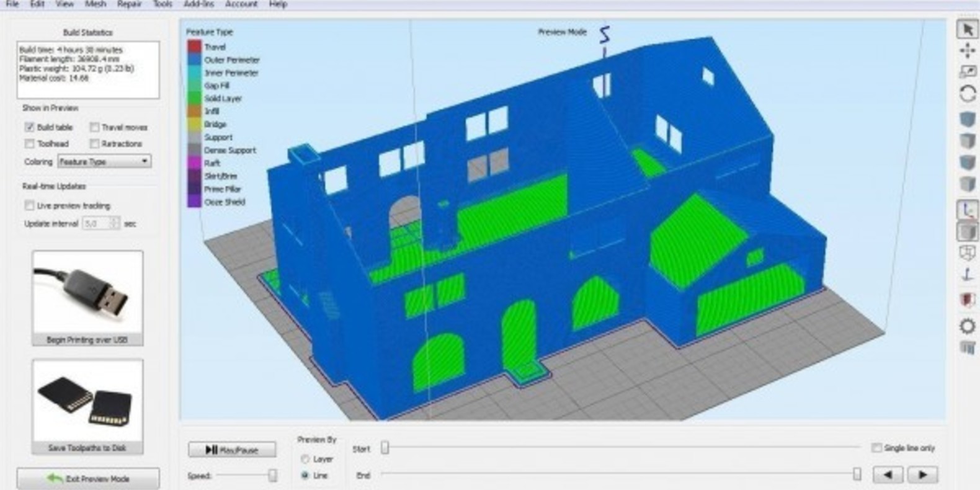
Task: Toggle the coordinate axes display icon
Action: (968, 210)
